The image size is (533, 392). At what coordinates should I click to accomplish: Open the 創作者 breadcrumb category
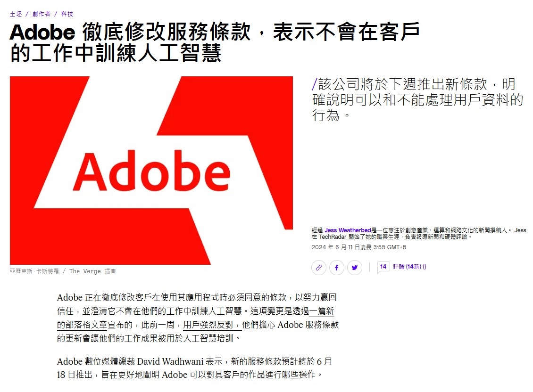42,14
